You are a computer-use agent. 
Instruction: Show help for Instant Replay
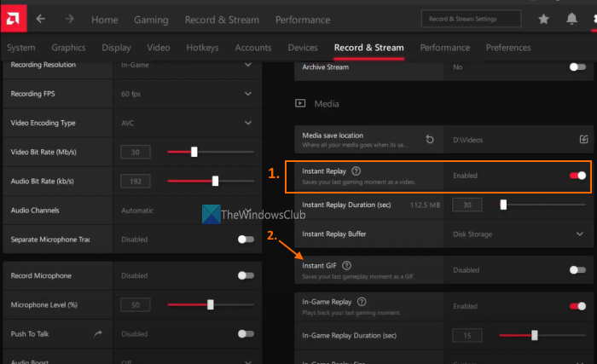[x=356, y=171]
